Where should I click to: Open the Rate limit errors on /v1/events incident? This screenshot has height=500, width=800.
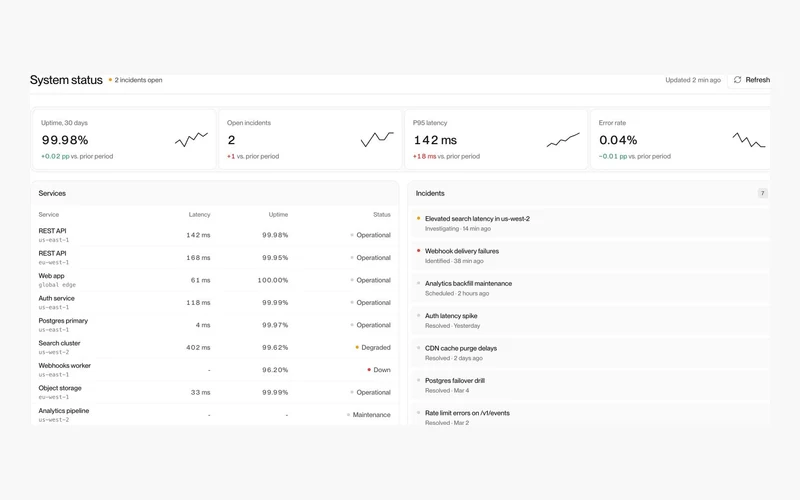pos(590,416)
